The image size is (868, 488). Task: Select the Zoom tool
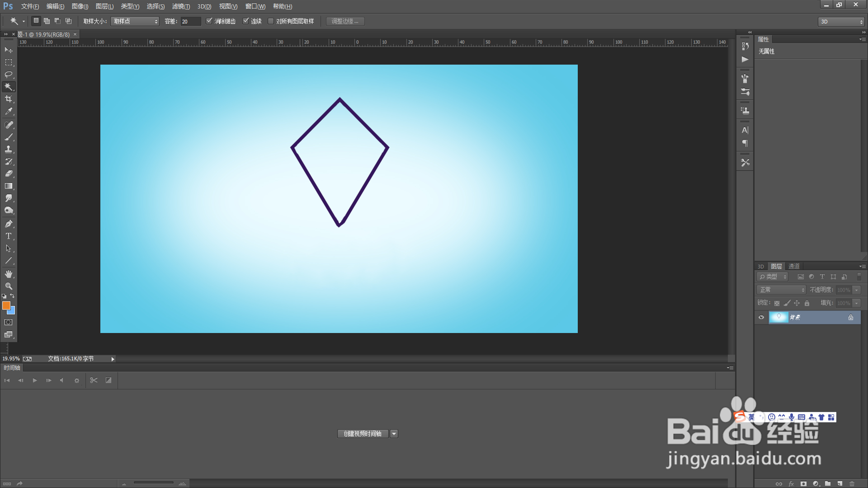tap(9, 286)
